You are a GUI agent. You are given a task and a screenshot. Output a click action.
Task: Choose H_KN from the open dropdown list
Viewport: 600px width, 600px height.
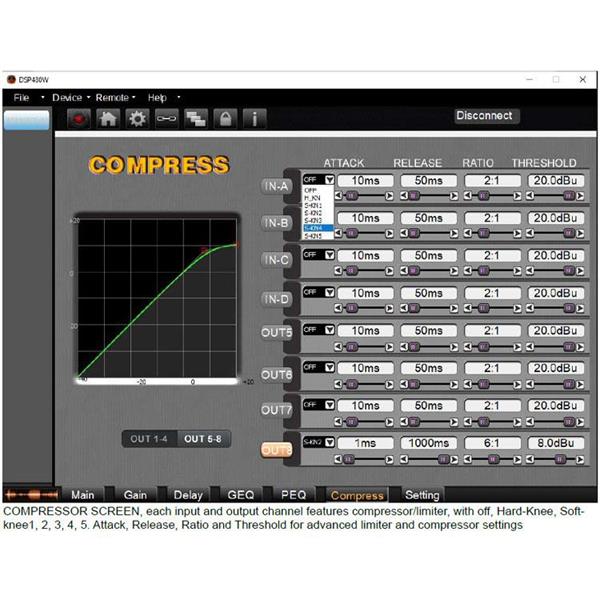click(311, 199)
